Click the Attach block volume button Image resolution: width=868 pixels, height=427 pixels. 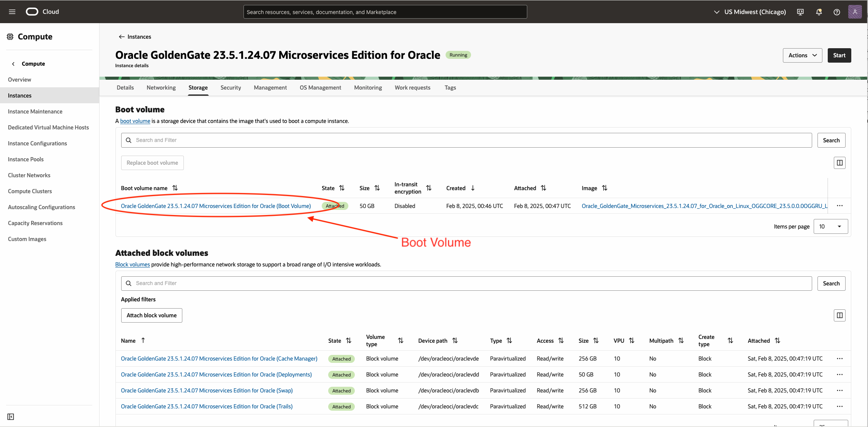tap(152, 315)
